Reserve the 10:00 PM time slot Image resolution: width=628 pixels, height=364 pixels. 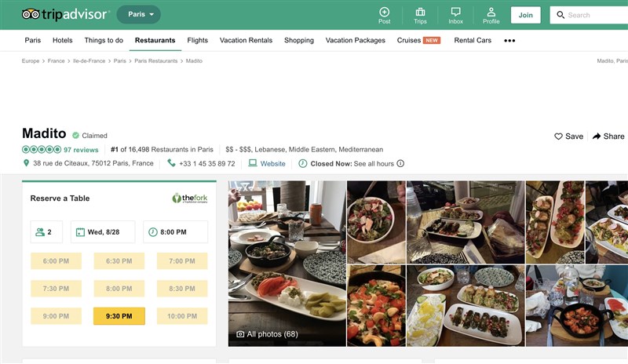[182, 316]
